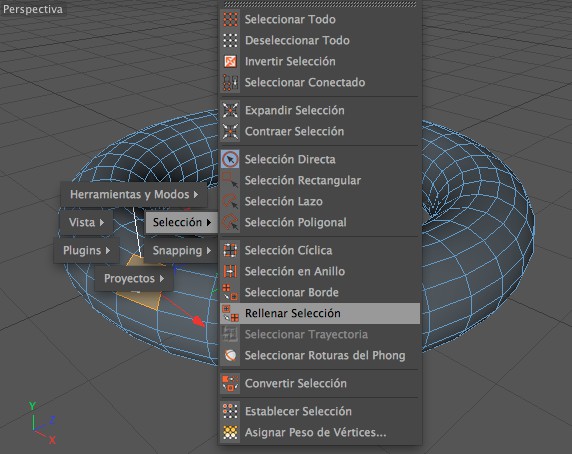Expand the Snapping submenu

tap(181, 251)
